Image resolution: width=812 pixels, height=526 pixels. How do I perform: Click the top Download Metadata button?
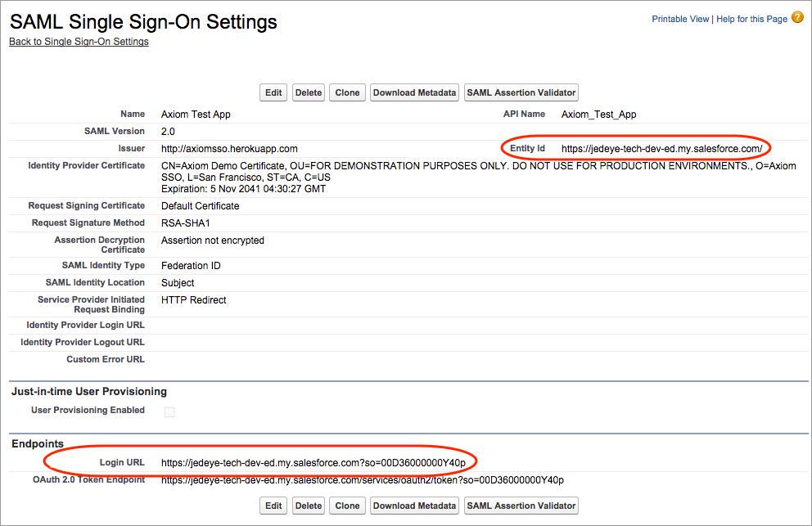(x=414, y=92)
